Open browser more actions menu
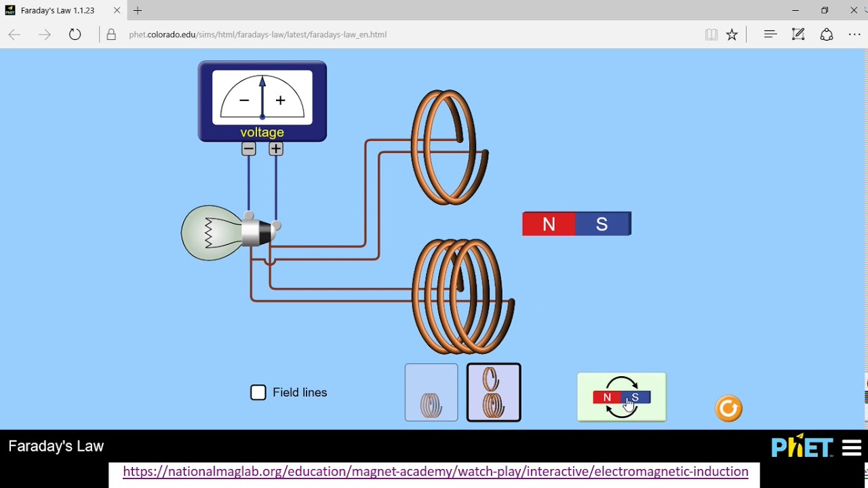 (x=854, y=35)
